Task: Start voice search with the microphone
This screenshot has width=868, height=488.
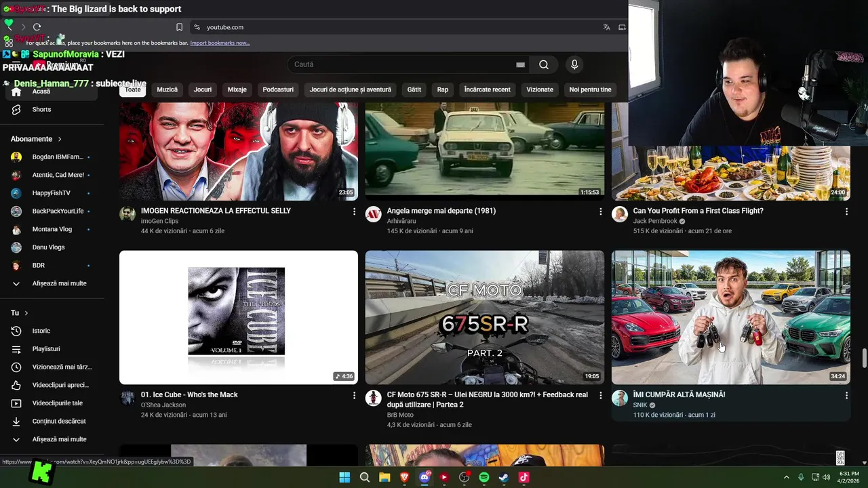Action: point(574,64)
